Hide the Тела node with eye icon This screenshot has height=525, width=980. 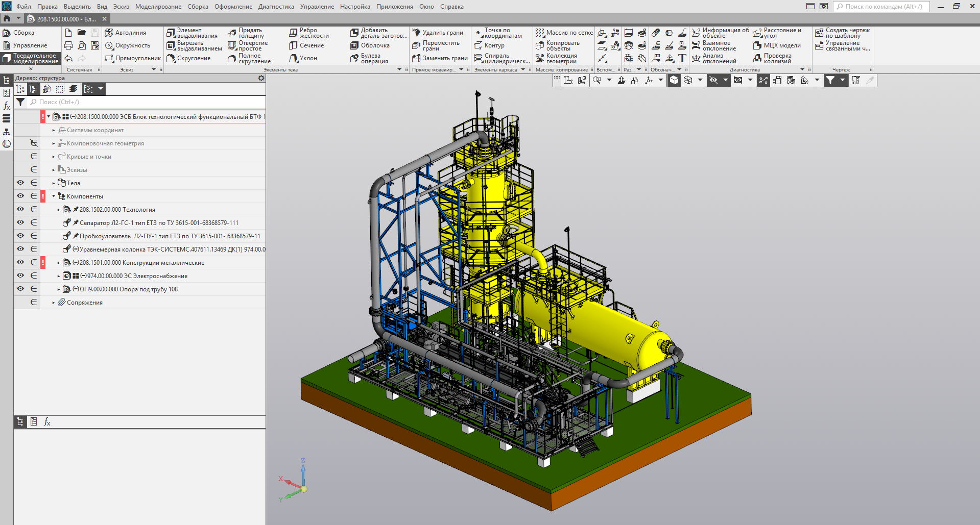(x=20, y=183)
